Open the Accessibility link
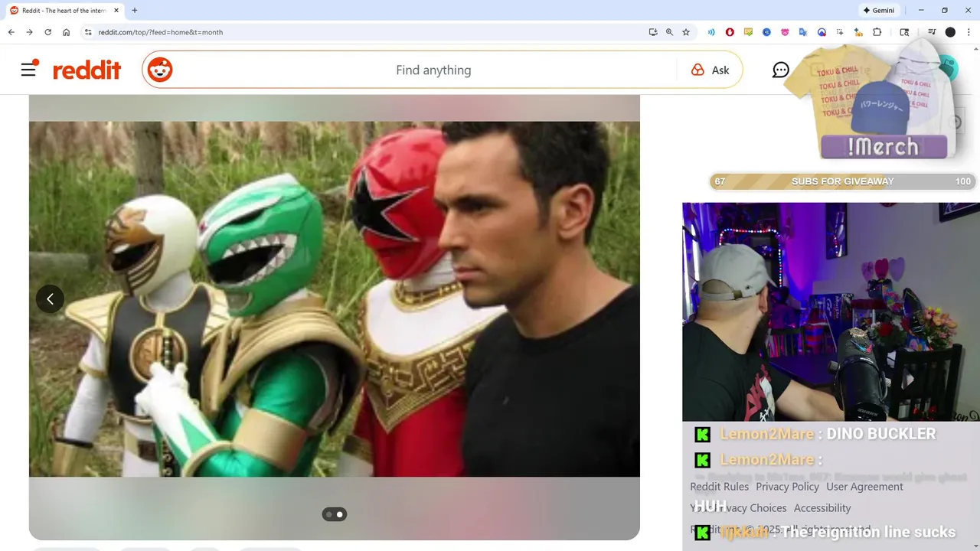 click(822, 508)
